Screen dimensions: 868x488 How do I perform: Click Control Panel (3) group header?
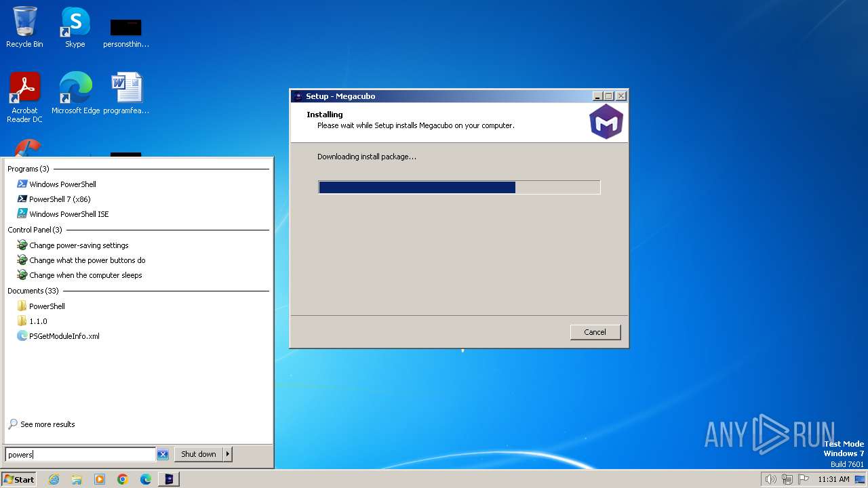(35, 230)
